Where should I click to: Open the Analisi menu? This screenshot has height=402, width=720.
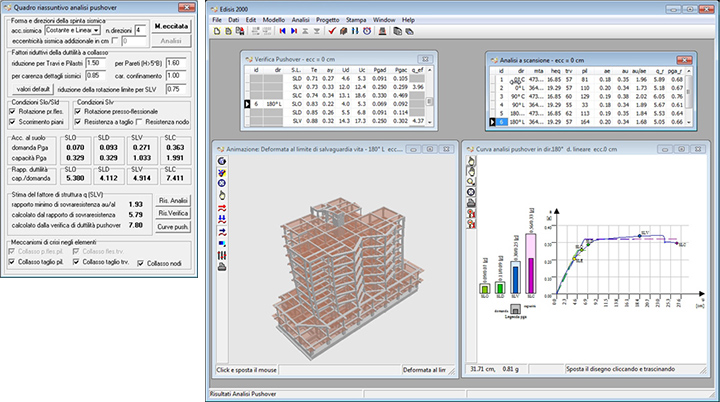click(300, 20)
